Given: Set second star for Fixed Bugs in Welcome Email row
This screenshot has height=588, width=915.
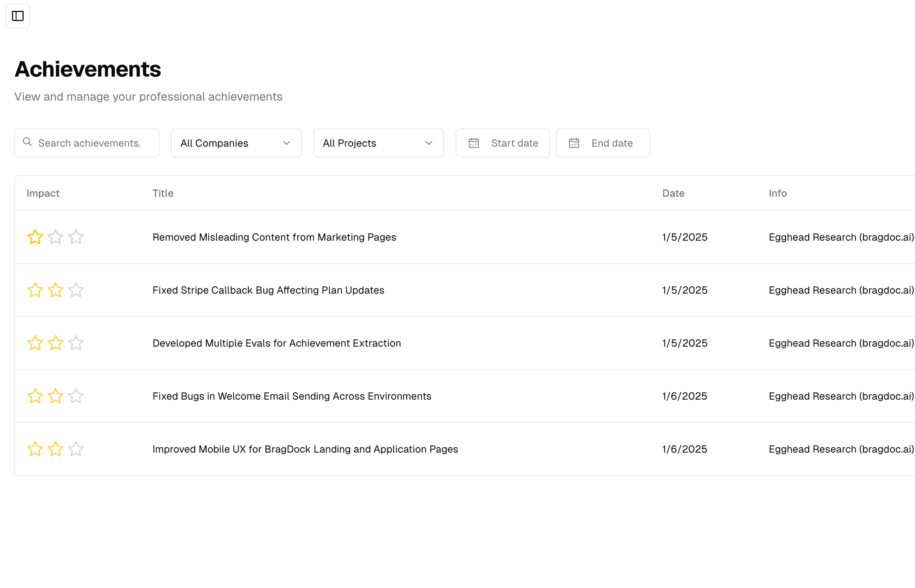Looking at the screenshot, I should 56,396.
